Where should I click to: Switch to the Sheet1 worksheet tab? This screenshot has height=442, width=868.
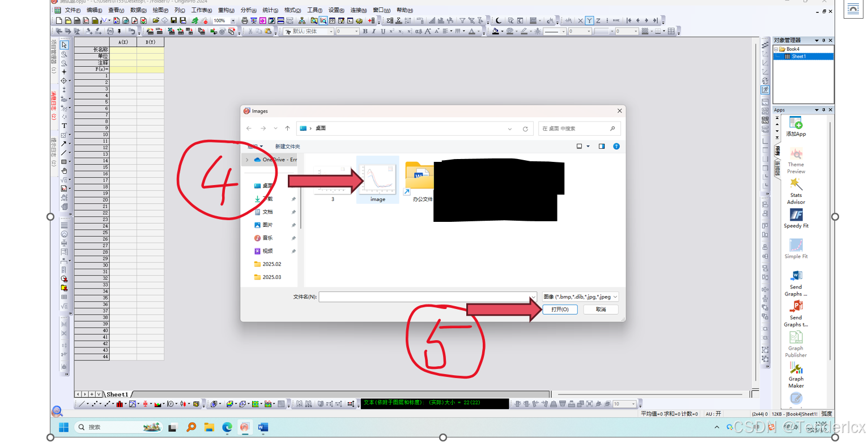pyautogui.click(x=118, y=394)
